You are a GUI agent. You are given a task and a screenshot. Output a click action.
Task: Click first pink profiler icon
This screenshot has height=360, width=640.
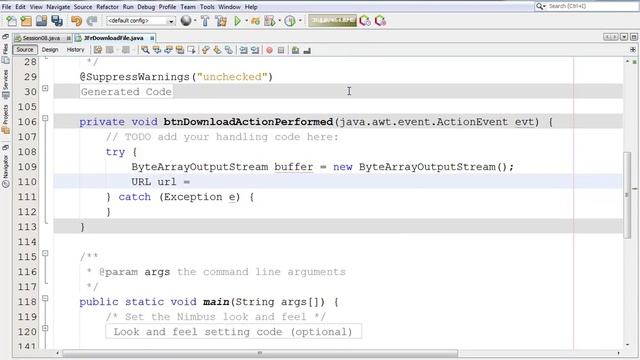pyautogui.click(x=365, y=21)
